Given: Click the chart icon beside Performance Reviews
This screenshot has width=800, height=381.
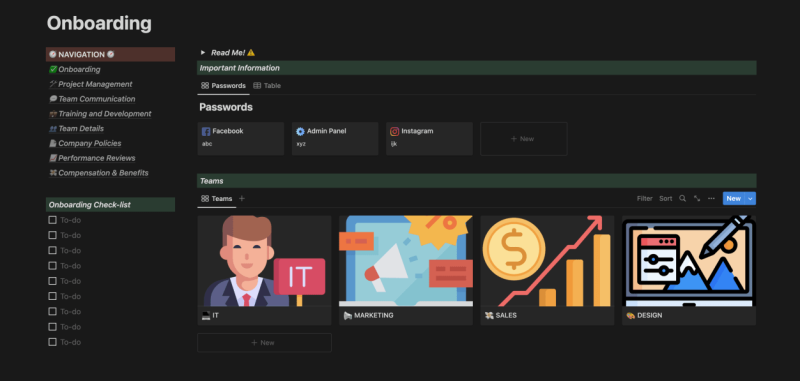Looking at the screenshot, I should [x=53, y=158].
